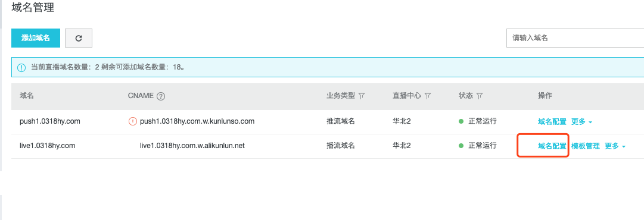Open 模板管理 for live1.0318hy.com
The image size is (644, 220).
coord(586,146)
